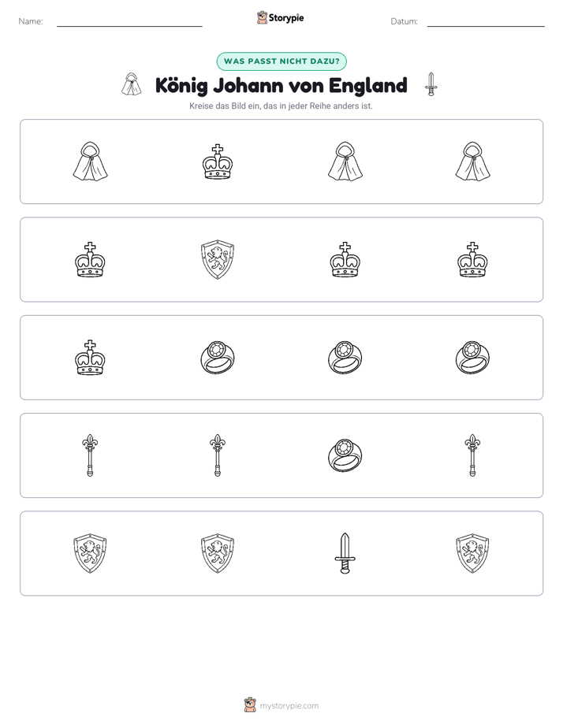Click the last lion shield in bottom row
563x728 pixels.
[x=472, y=553]
